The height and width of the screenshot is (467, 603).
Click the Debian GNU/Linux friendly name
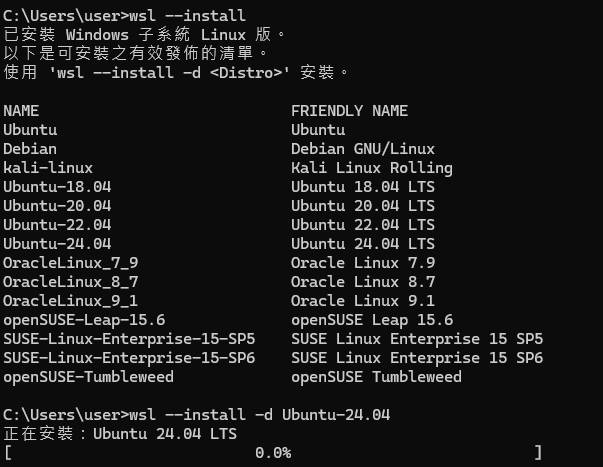[363, 149]
